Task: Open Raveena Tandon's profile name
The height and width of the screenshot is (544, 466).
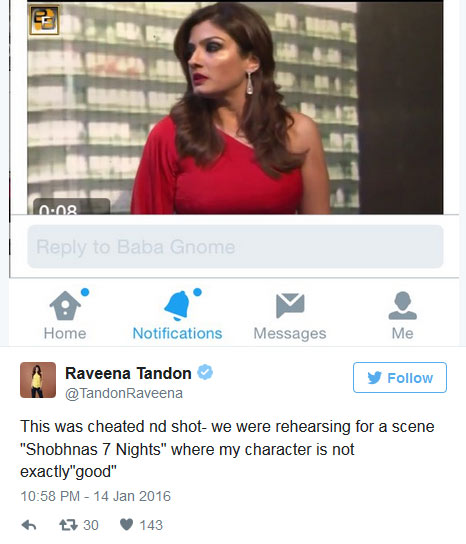Action: (x=128, y=374)
